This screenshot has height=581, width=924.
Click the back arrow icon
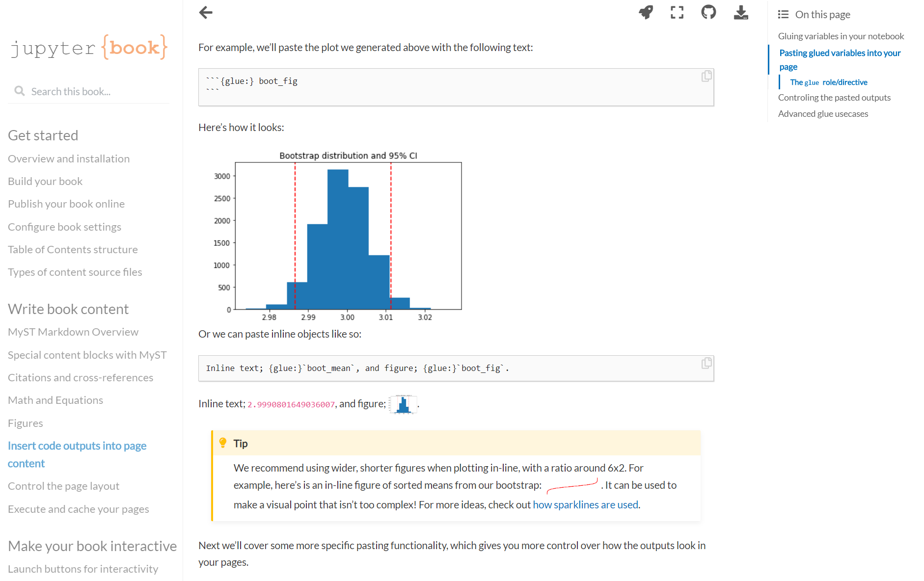tap(206, 12)
